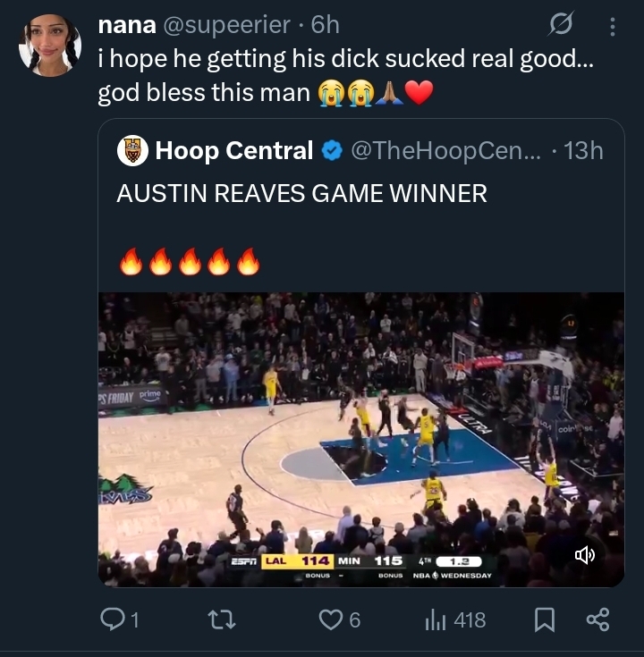Open the three-dot More options menu
This screenshot has width=644, height=657.
point(612,26)
